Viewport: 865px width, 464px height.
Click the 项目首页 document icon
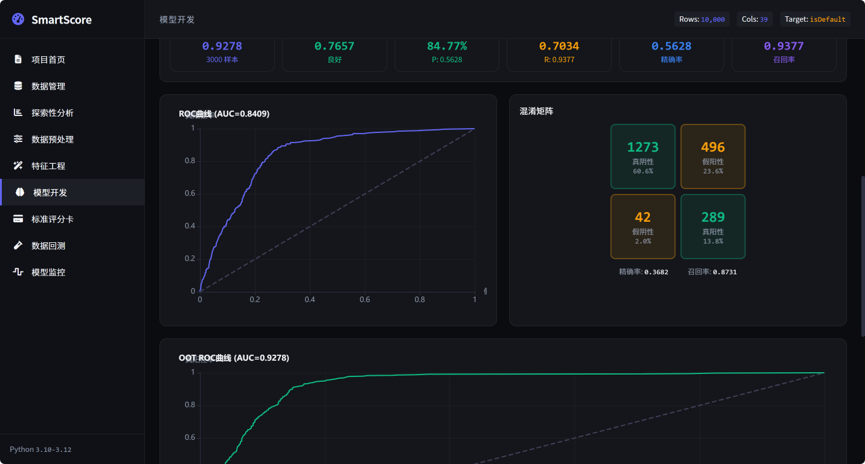pyautogui.click(x=18, y=59)
